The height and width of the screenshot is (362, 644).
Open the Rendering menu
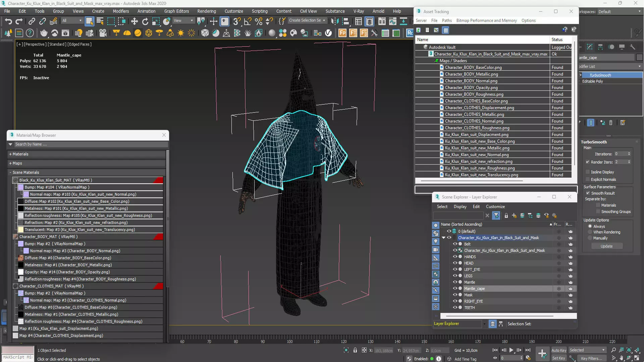coord(207,11)
